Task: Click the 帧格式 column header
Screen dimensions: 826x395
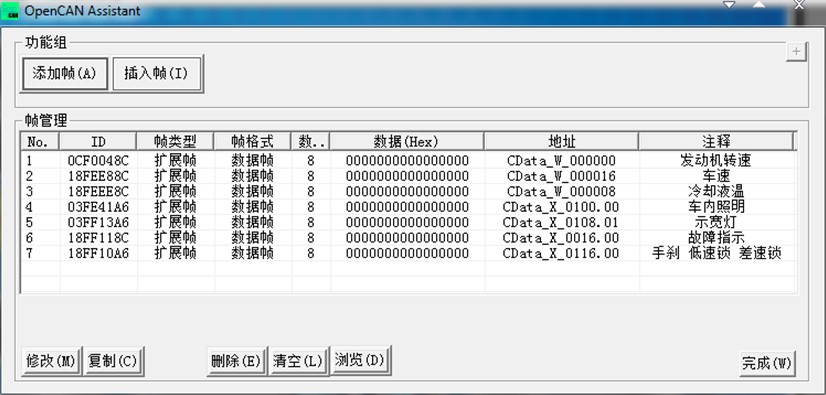Action: point(252,141)
